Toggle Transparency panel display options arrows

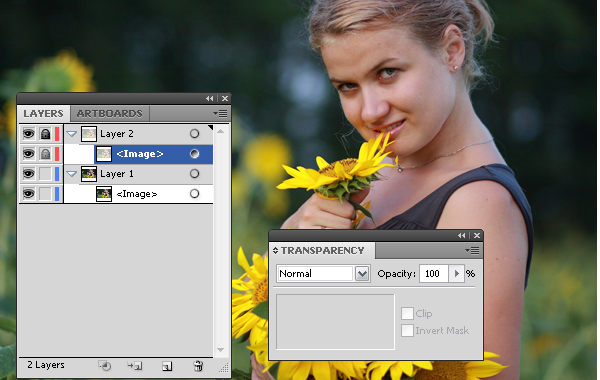pyautogui.click(x=275, y=251)
